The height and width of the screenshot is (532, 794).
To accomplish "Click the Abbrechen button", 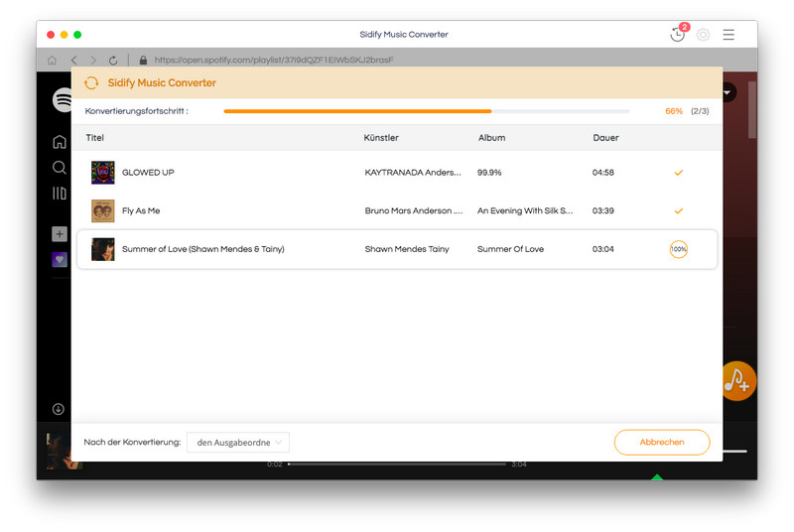I will point(662,443).
